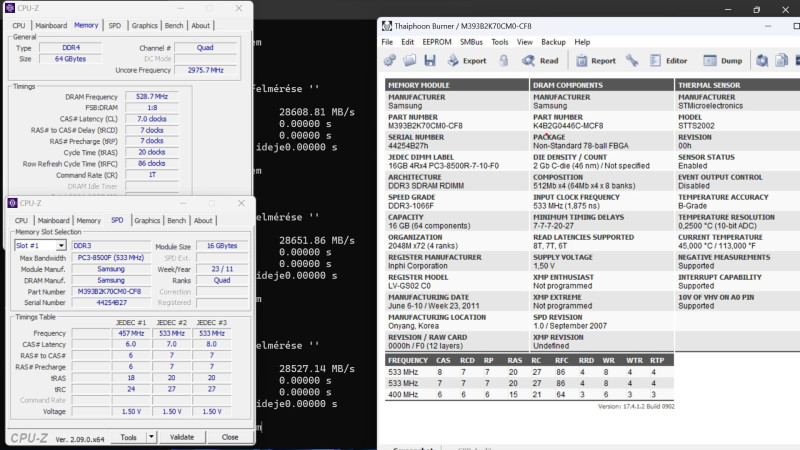Viewport: 800px width, 450px height.
Task: Click the CPU-Z Tools button
Action: click(x=128, y=437)
